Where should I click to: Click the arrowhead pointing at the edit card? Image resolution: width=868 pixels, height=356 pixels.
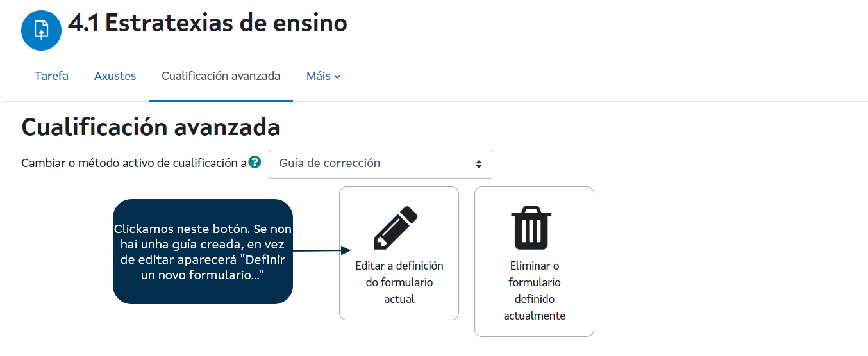pyautogui.click(x=347, y=250)
